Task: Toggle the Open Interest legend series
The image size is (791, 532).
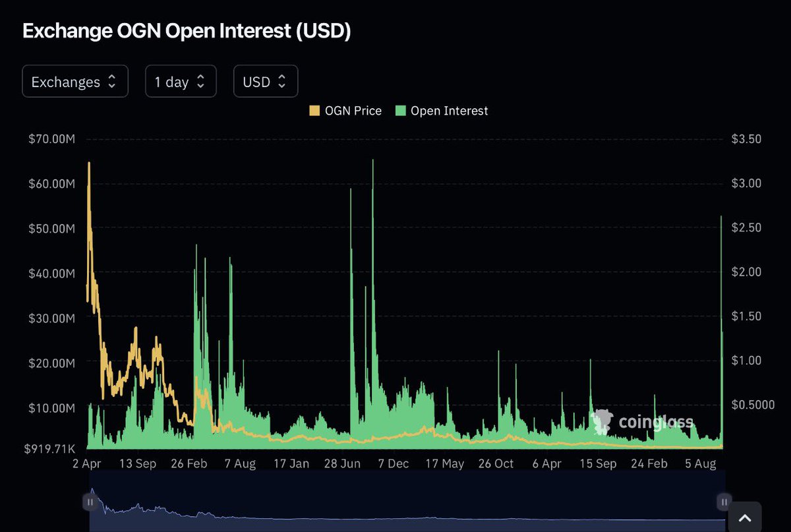Action: tap(442, 111)
